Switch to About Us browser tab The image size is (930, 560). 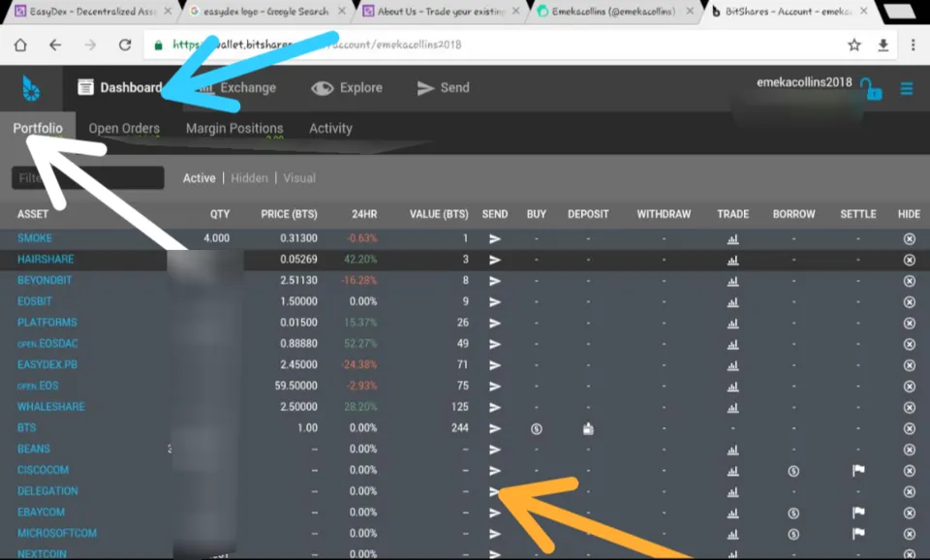441,12
